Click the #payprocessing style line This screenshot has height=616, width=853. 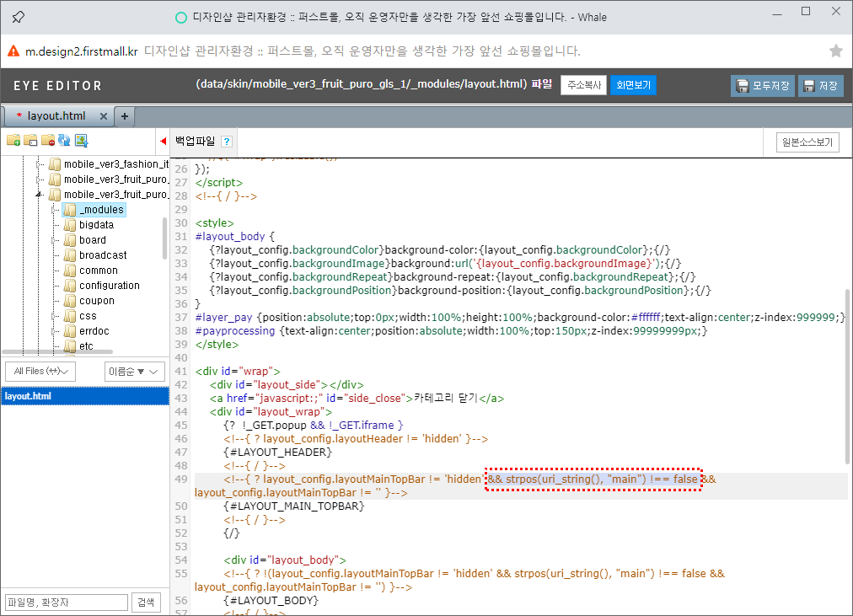pos(452,331)
